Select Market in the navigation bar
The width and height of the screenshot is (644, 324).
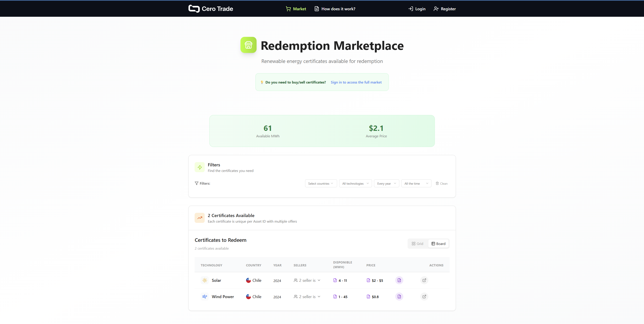pyautogui.click(x=299, y=8)
